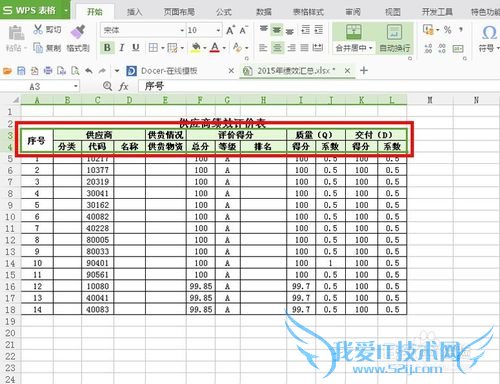
Task: Click the print preview magnifier icon
Action: [x=75, y=71]
